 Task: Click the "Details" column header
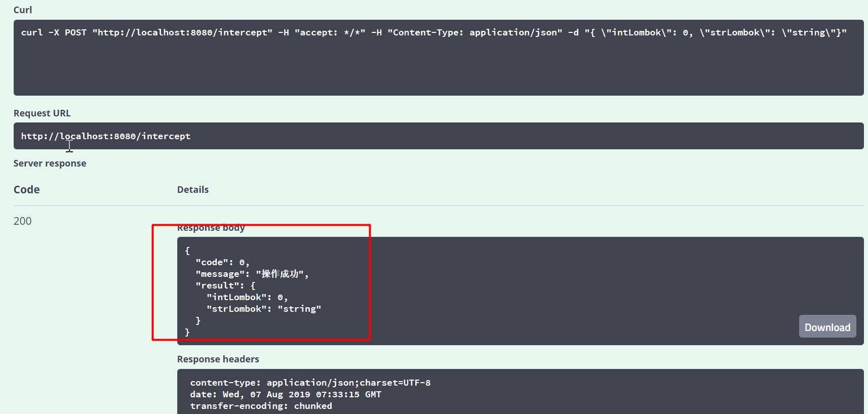click(x=193, y=190)
